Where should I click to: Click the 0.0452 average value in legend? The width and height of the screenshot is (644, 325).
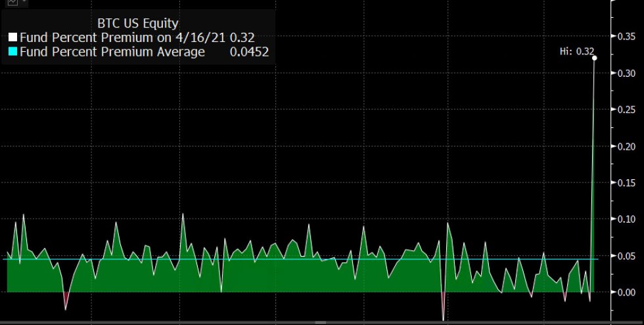(249, 52)
